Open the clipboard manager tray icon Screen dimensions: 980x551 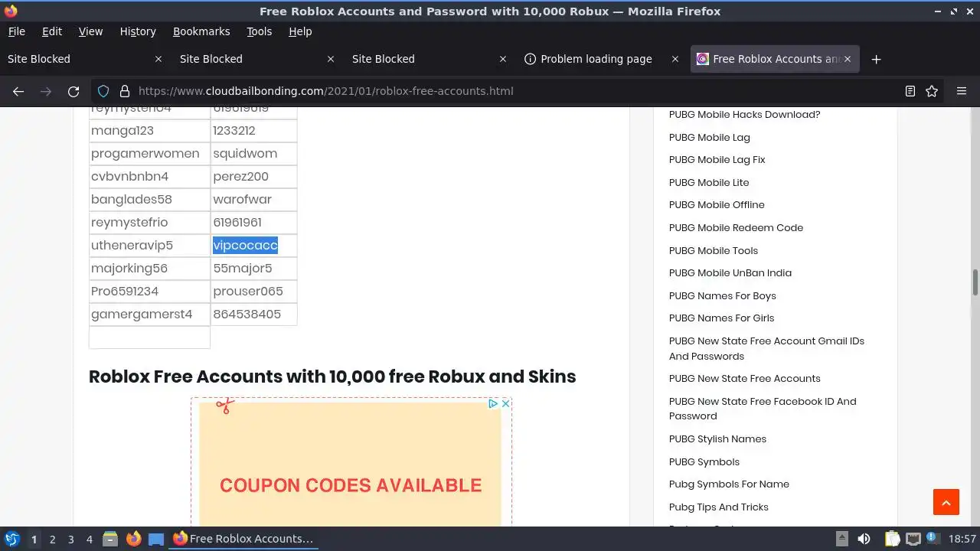pos(892,539)
